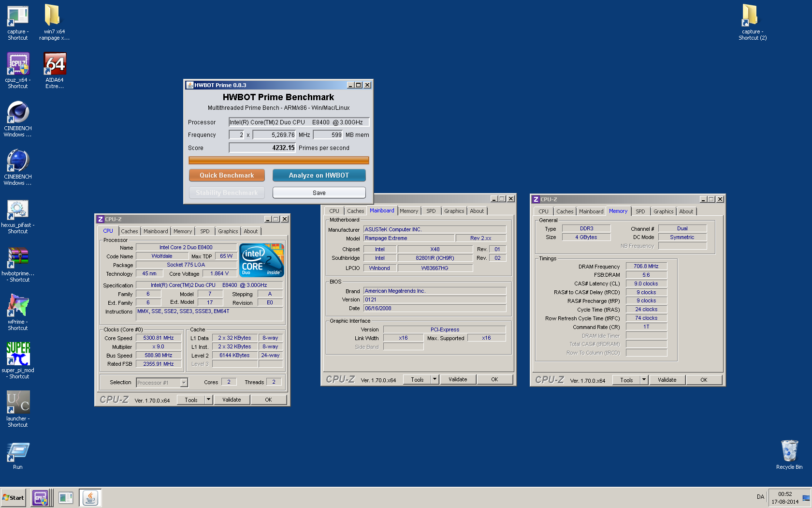Start the Quick Benchmark in HWBOT Prime

tap(227, 175)
